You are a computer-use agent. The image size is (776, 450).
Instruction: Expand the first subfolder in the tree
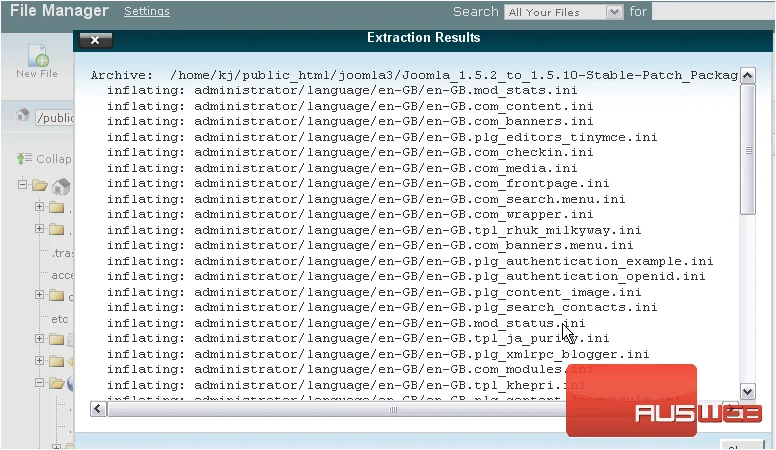[x=40, y=206]
